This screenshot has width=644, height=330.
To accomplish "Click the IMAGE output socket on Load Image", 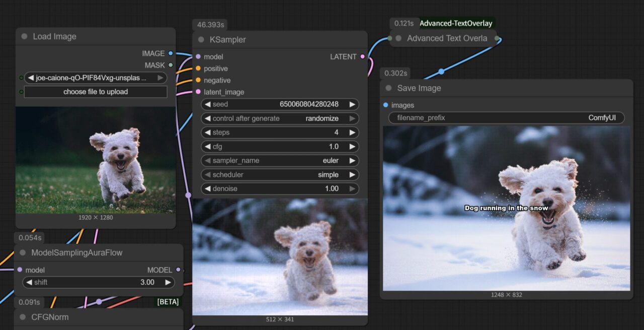I will 171,53.
